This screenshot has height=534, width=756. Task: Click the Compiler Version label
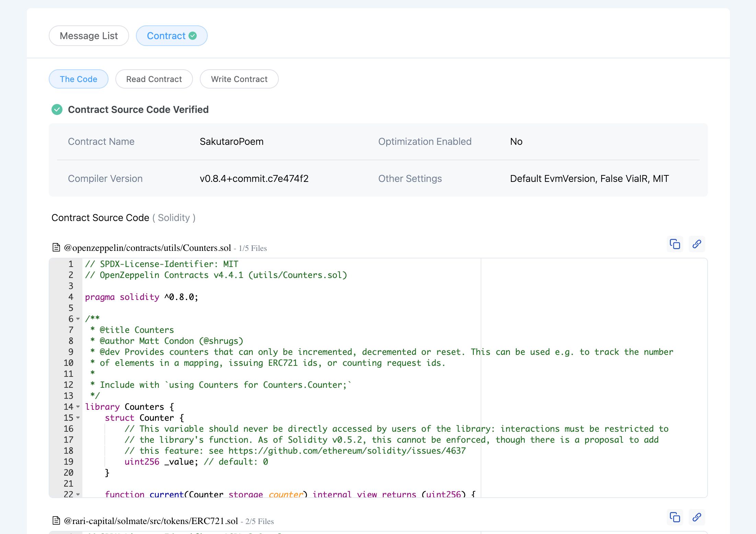pos(105,178)
